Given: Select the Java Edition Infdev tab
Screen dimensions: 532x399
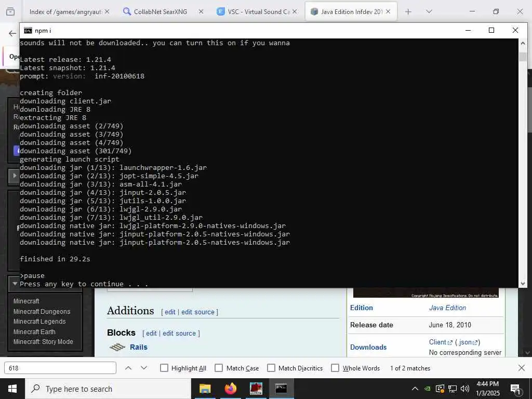Looking at the screenshot, I should point(352,11).
